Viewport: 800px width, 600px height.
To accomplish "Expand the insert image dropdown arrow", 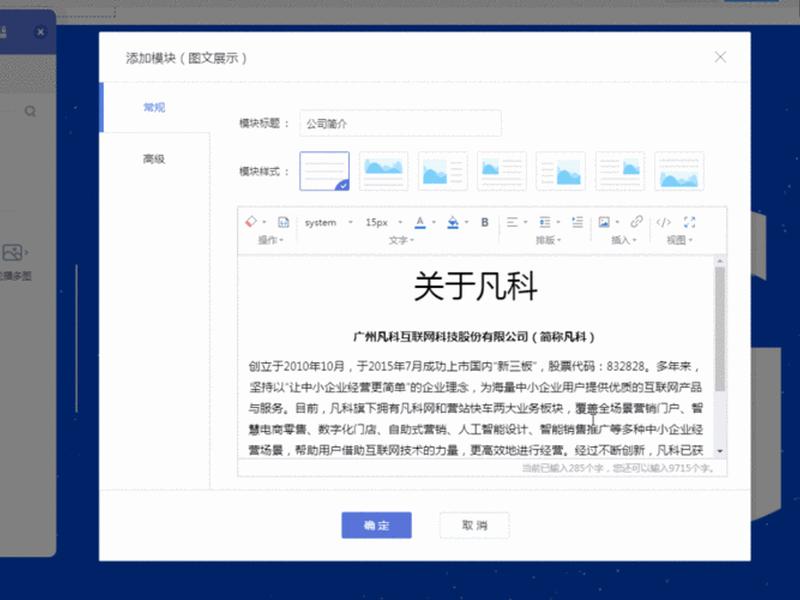I will [617, 222].
